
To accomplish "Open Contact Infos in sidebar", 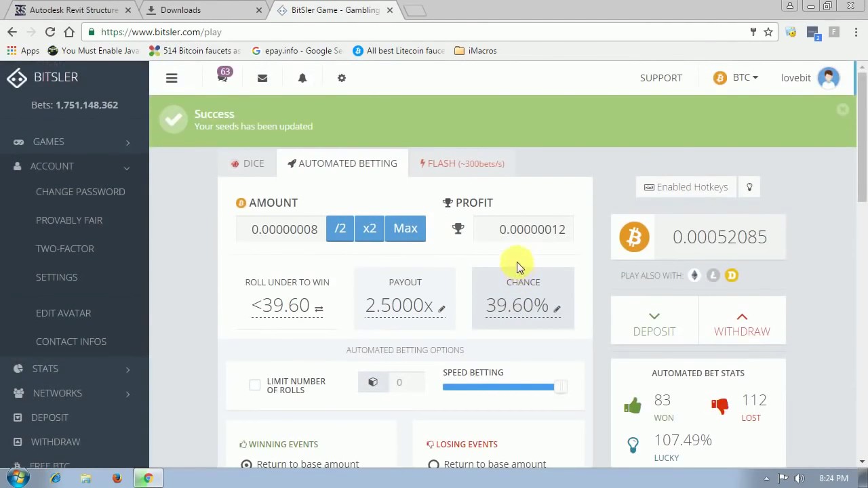I will [x=71, y=342].
